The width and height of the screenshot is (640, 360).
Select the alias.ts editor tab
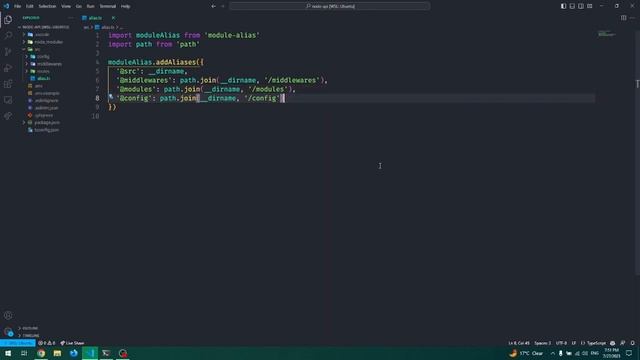99,18
